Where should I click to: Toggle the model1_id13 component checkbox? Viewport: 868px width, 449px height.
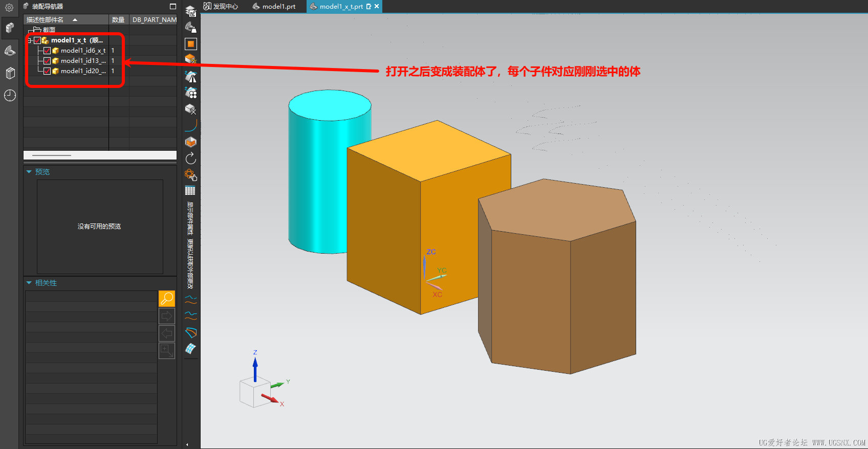point(47,61)
